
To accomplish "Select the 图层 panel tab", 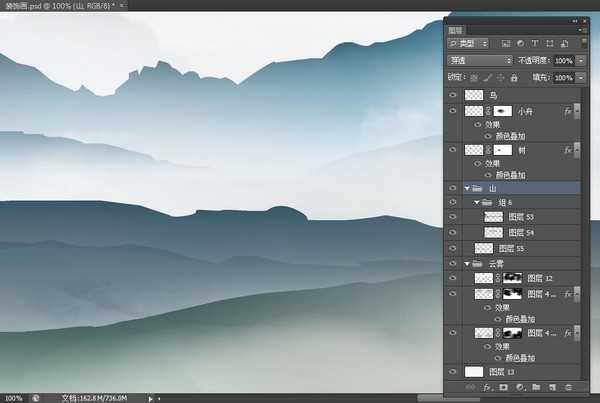I will tap(455, 31).
